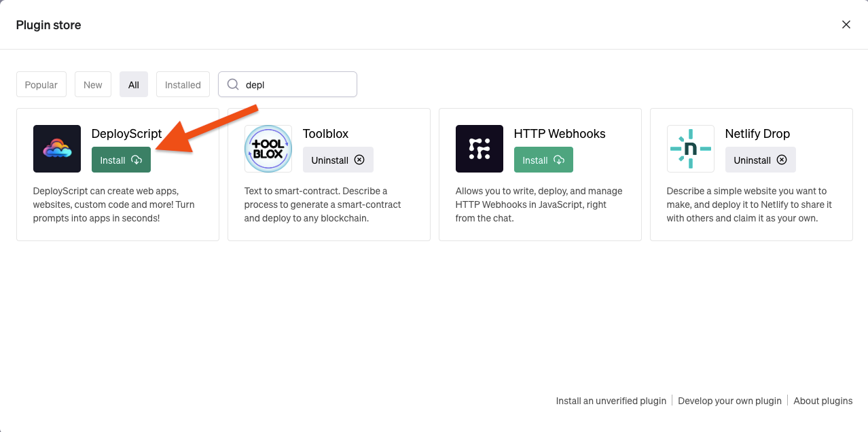Viewport: 868px width, 432px height.
Task: Open Install an unverified plugin link
Action: pos(611,401)
